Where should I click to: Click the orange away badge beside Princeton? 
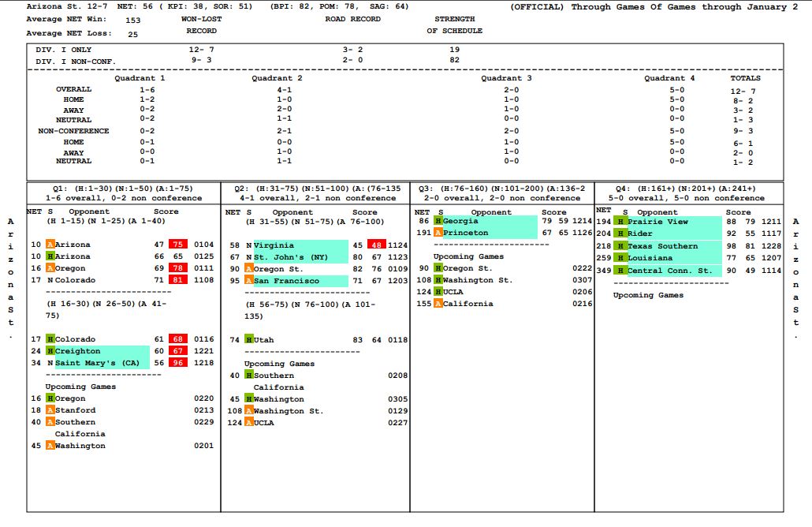[439, 234]
